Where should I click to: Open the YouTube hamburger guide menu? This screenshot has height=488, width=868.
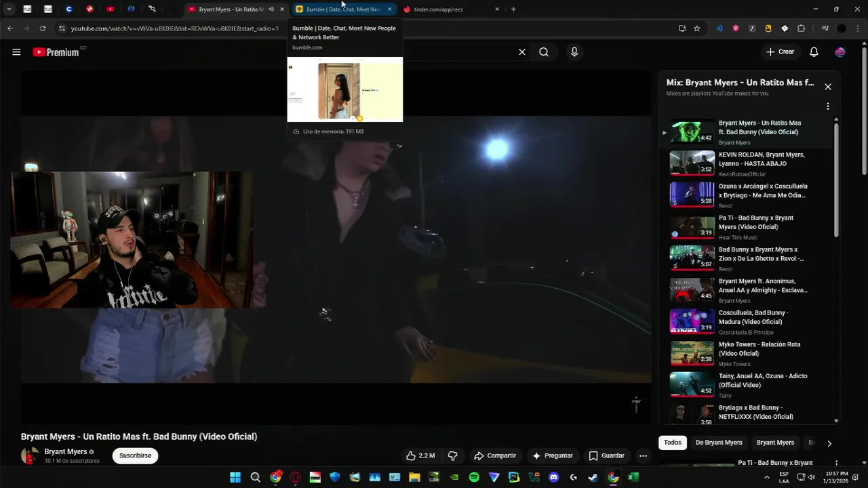16,52
